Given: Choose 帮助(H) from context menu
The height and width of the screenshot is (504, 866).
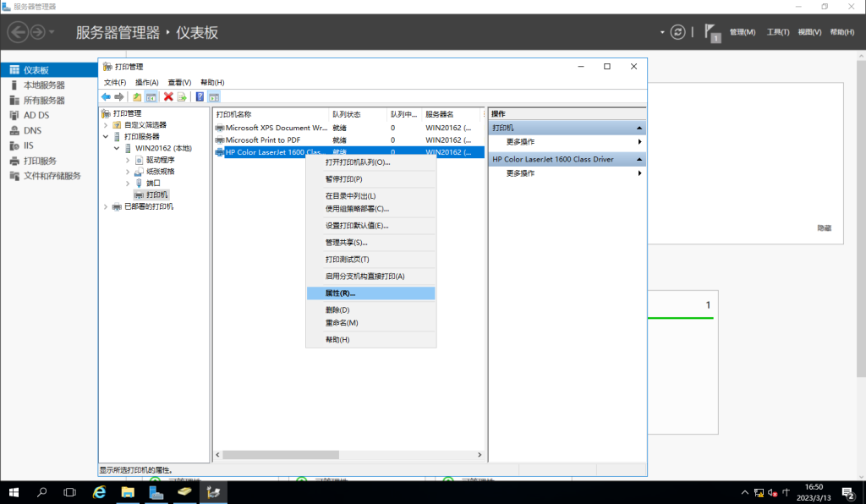Looking at the screenshot, I should (x=371, y=339).
